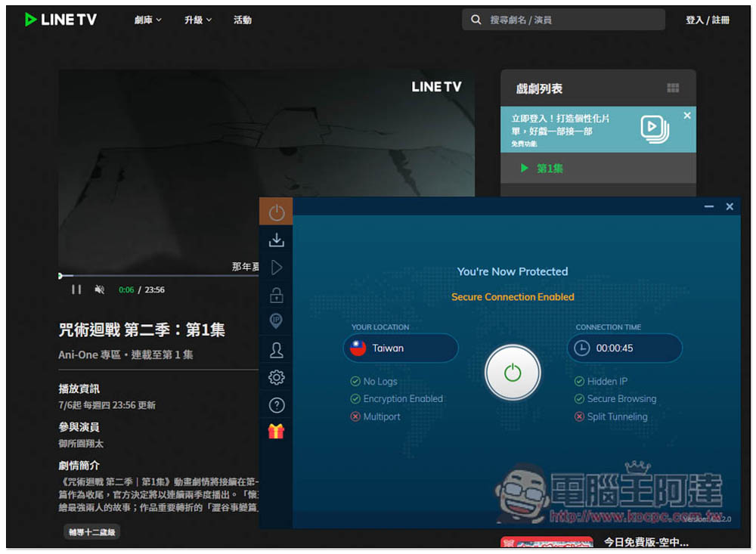This screenshot has width=756, height=554.
Task: Open the VPN IP location sidebar icon
Action: pos(276,320)
